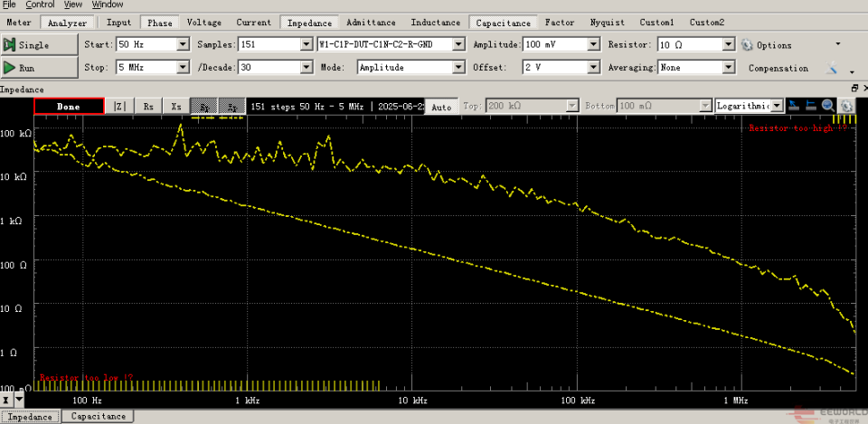Viewport: 868px width, 424px height.
Task: Toggle the Input plot button
Action: [119, 23]
